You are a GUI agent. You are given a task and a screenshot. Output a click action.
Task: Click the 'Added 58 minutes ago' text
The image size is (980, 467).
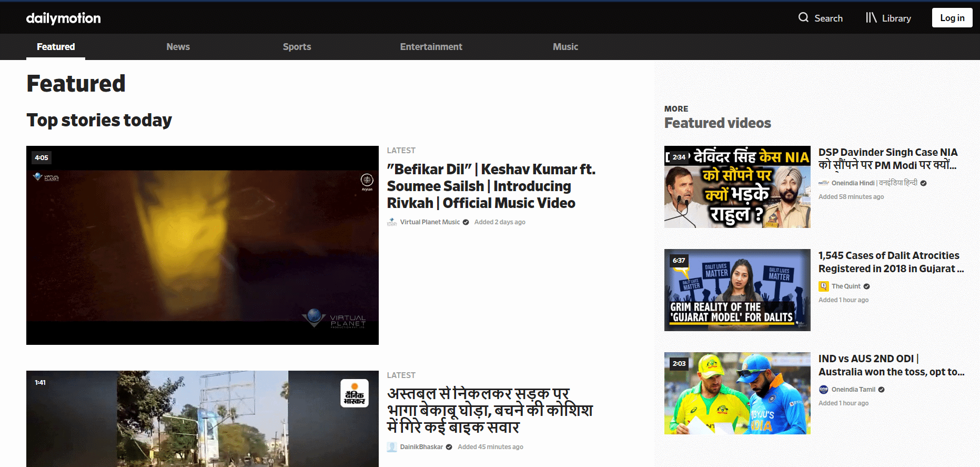(x=851, y=197)
